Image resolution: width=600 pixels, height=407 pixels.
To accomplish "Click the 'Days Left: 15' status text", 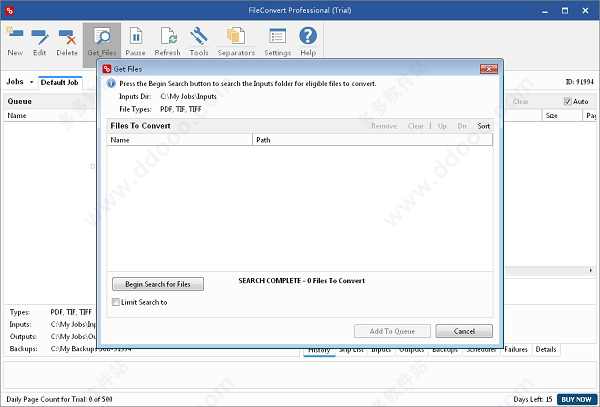I will (533, 399).
